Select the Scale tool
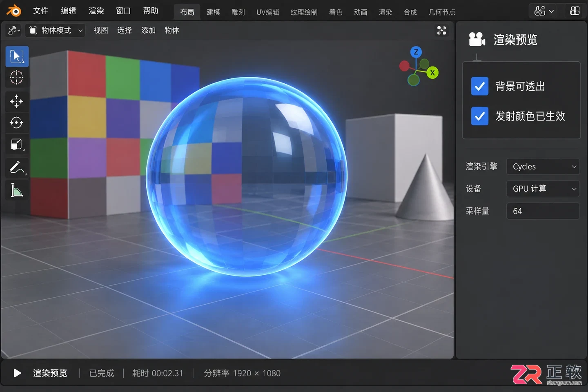The image size is (588, 392). [17, 144]
